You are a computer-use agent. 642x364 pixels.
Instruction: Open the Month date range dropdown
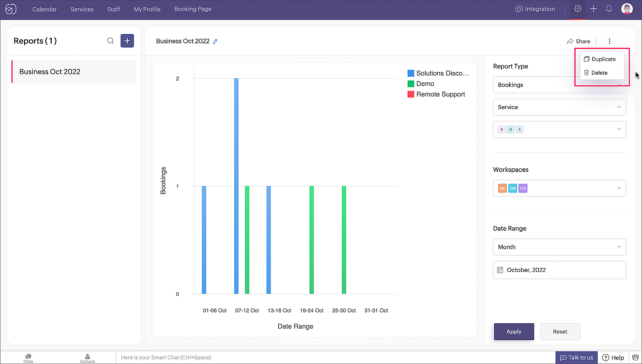coord(560,247)
